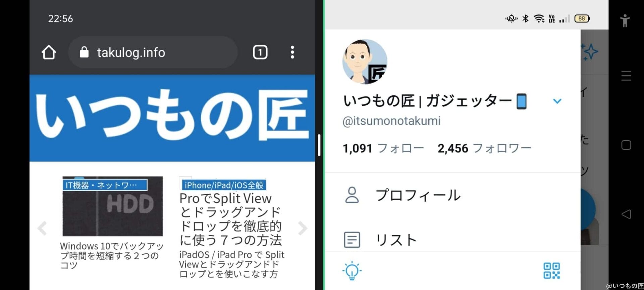The width and height of the screenshot is (644, 290).
Task: Tap the padlock site security icon
Action: 84,52
